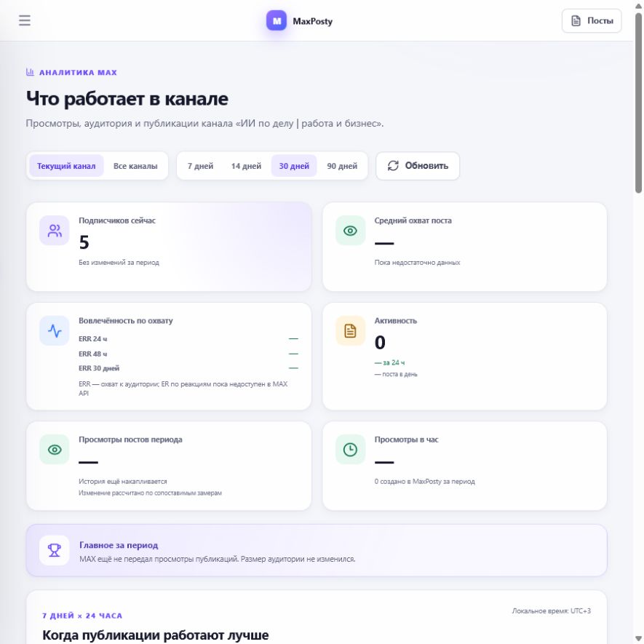
Task: Click the eye icon beside Просмотры постов периода
Action: tap(55, 449)
